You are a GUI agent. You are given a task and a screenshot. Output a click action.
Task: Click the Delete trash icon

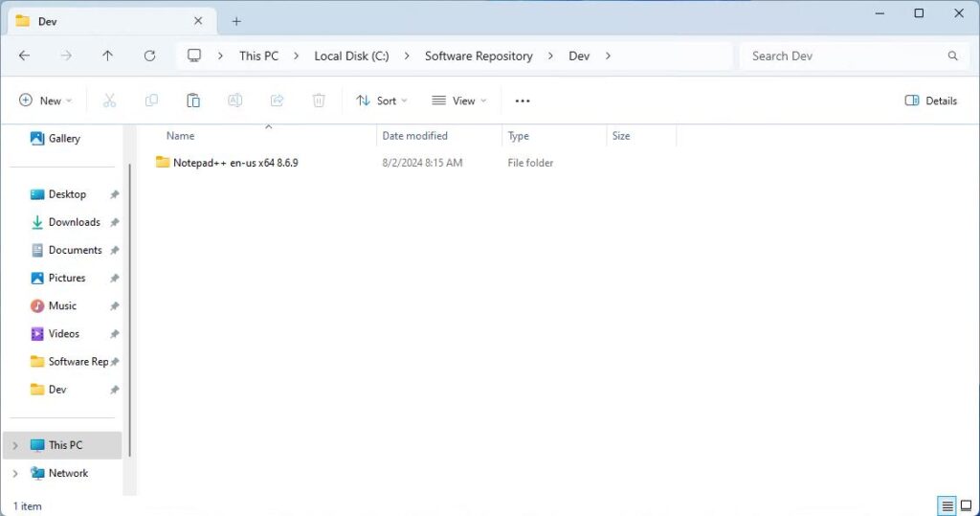tap(319, 101)
